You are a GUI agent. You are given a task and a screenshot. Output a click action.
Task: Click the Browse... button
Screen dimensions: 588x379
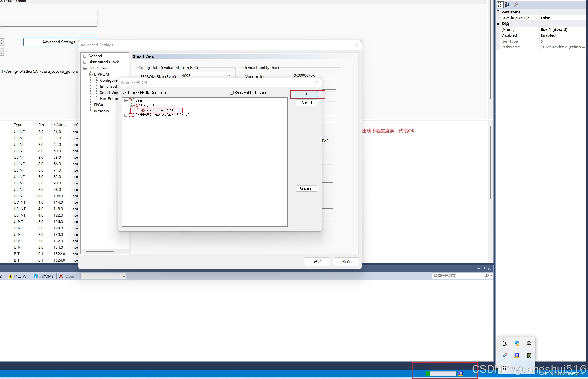pos(307,189)
